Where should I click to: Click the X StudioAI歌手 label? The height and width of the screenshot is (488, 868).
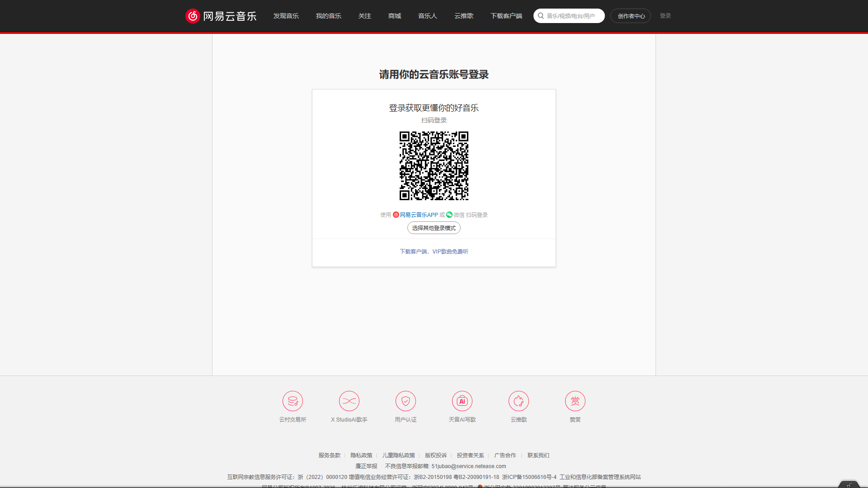[349, 420]
